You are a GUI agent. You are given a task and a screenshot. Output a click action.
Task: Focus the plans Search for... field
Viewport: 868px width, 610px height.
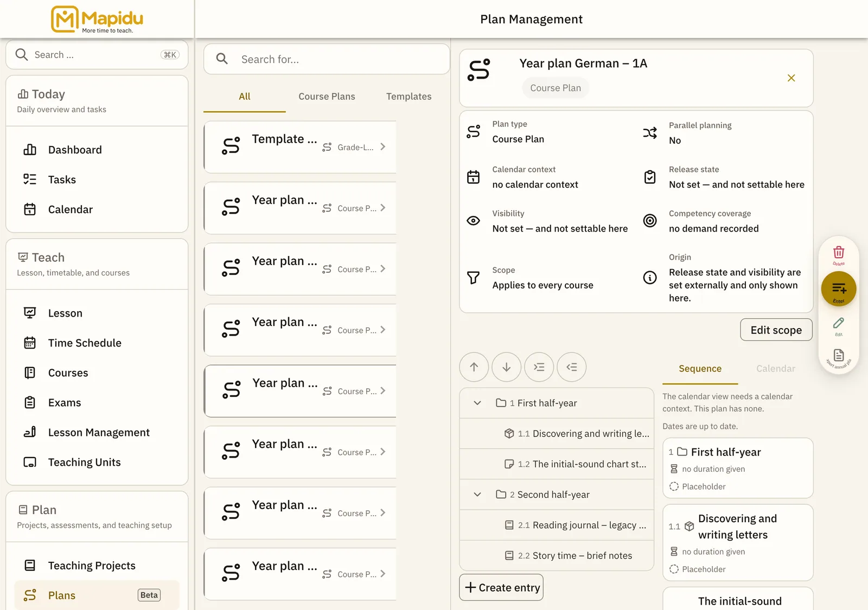click(327, 59)
